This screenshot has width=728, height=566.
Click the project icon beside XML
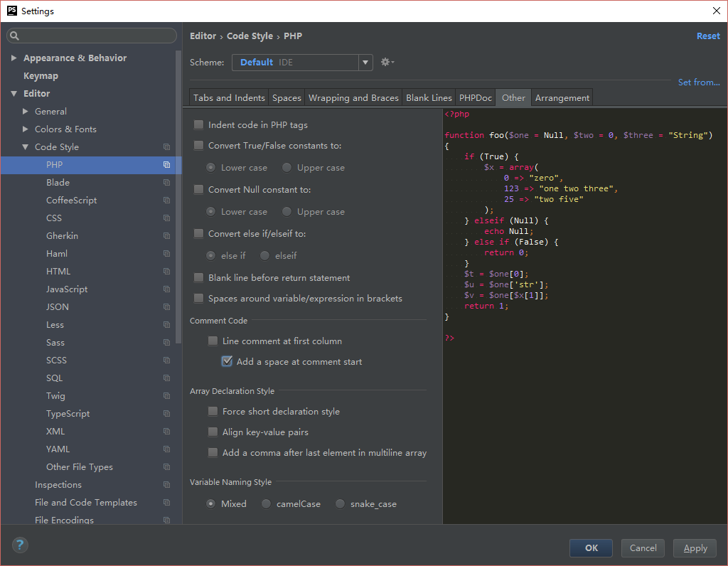click(166, 432)
